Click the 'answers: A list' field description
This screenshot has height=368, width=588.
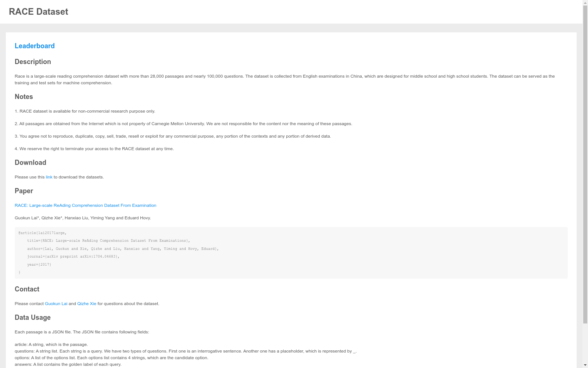tap(68, 364)
